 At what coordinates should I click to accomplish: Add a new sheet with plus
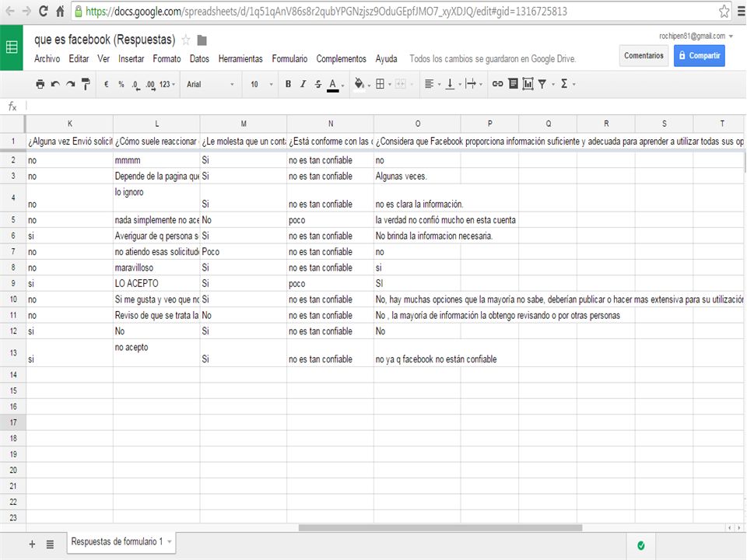[32, 544]
